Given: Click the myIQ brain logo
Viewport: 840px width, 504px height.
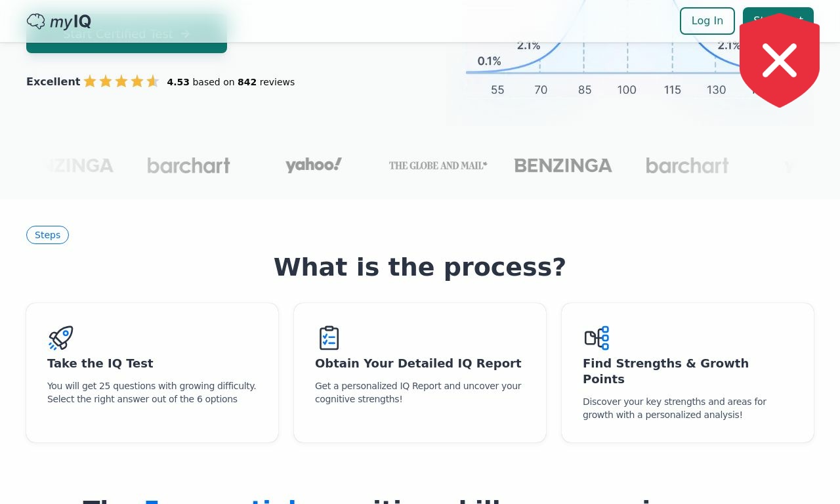Looking at the screenshot, I should click(x=59, y=21).
